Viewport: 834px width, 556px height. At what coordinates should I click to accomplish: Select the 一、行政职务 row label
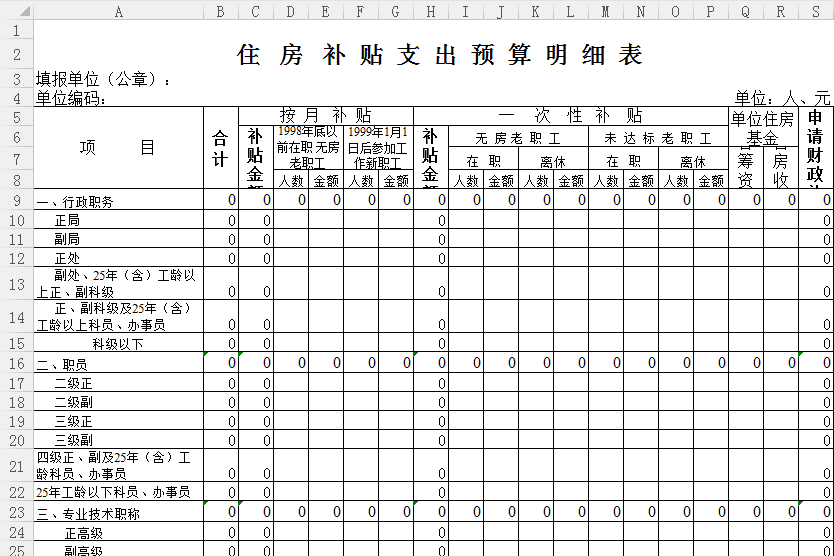coord(75,201)
